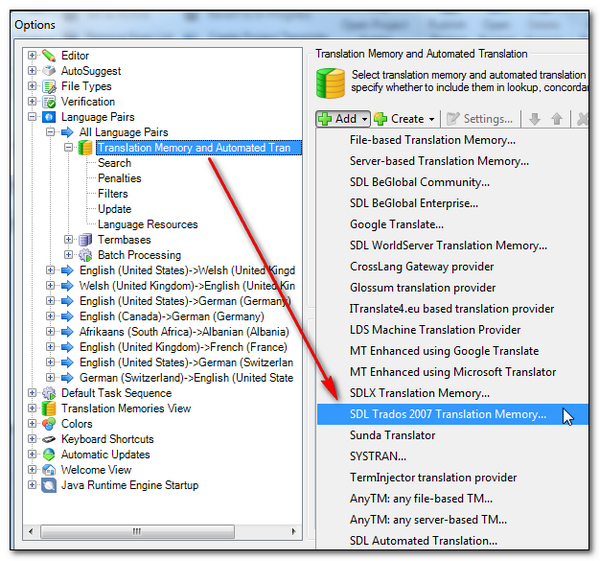Click the Default Task Sequence gear icon
The image size is (600, 561).
point(49,393)
